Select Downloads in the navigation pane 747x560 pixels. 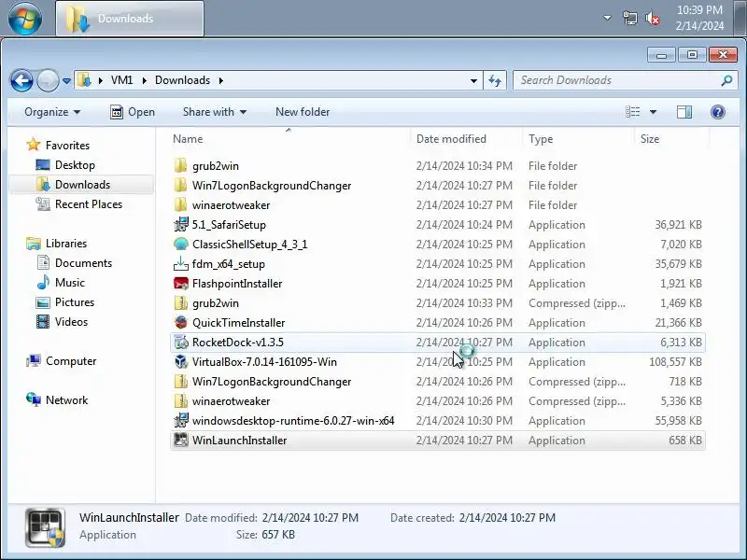(x=82, y=184)
